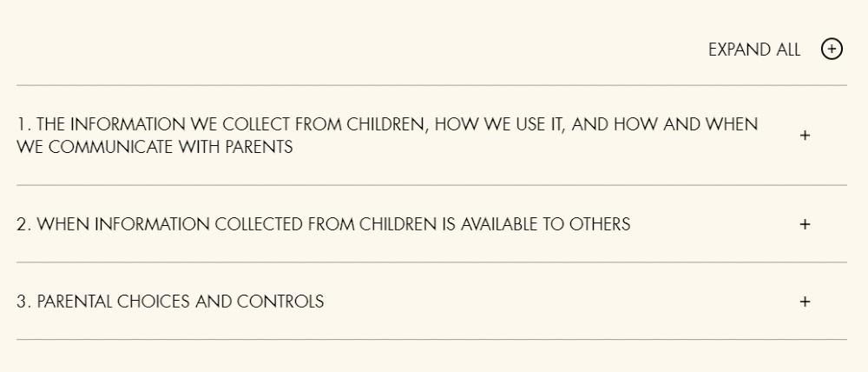Click the plus icon for section 1
Image resolution: width=868 pixels, height=372 pixels.
(805, 136)
